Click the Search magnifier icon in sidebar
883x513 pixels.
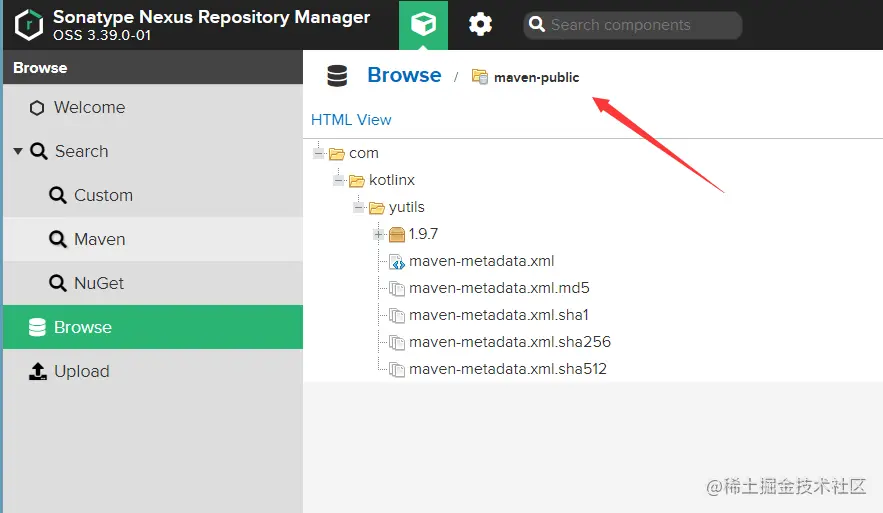[38, 151]
